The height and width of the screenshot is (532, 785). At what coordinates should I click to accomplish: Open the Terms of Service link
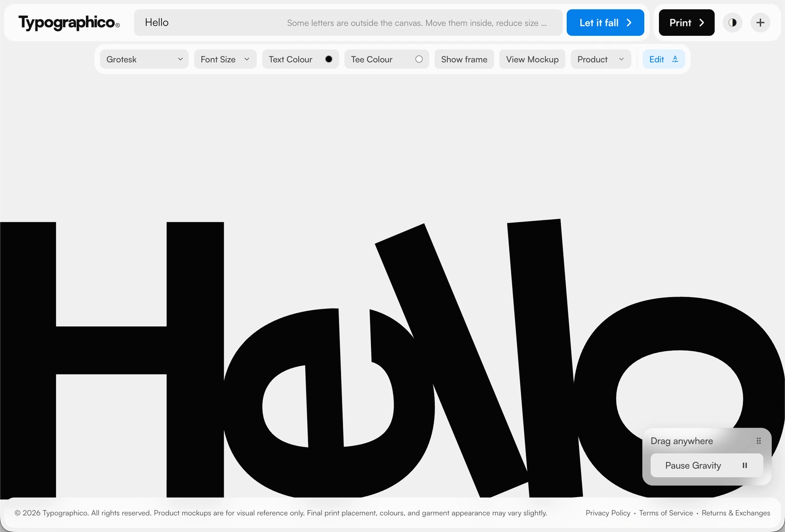tap(666, 513)
